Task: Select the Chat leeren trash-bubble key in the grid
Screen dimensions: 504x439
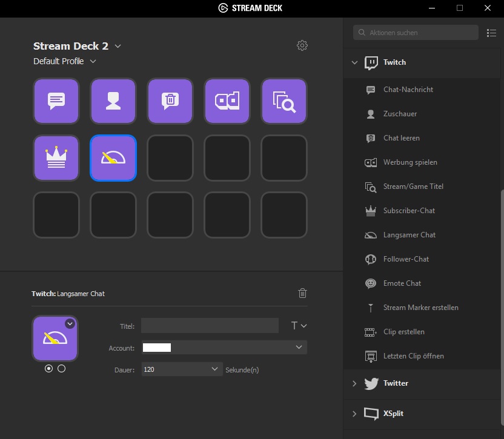Action: pyautogui.click(x=170, y=101)
